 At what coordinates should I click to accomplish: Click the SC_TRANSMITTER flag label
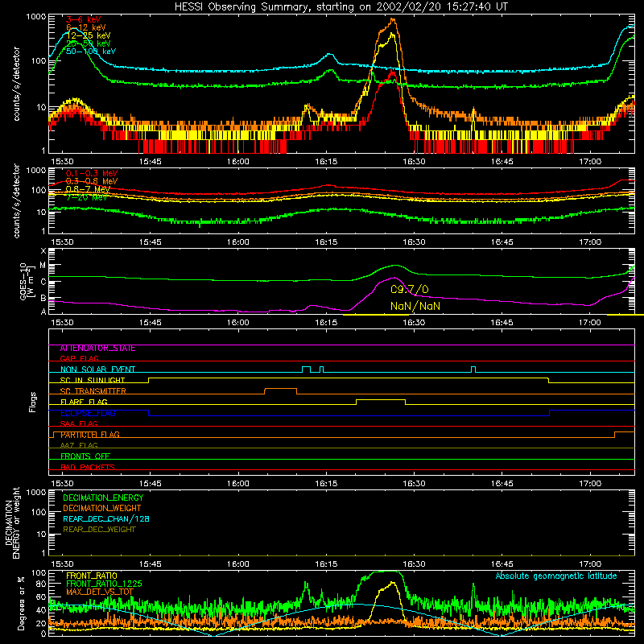coord(93,391)
